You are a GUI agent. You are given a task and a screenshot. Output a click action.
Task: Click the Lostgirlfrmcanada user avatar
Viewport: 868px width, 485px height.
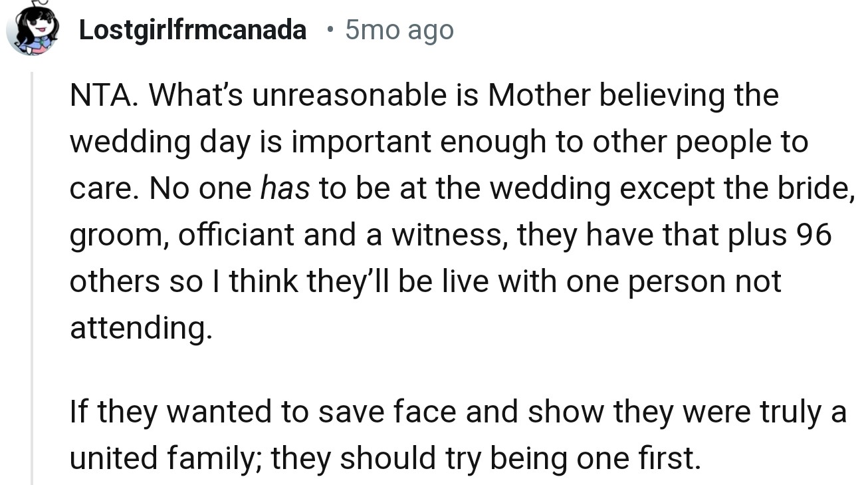pos(31,30)
